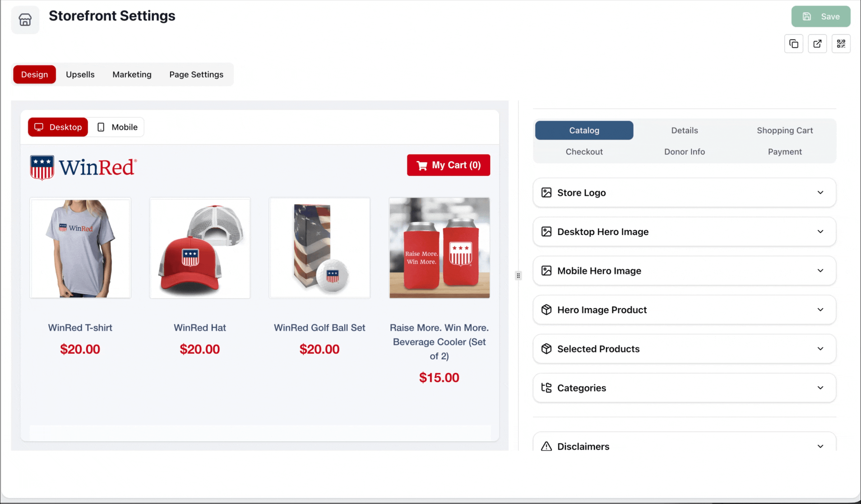The image size is (861, 504).
Task: Click the Categories tree icon
Action: coord(546,388)
